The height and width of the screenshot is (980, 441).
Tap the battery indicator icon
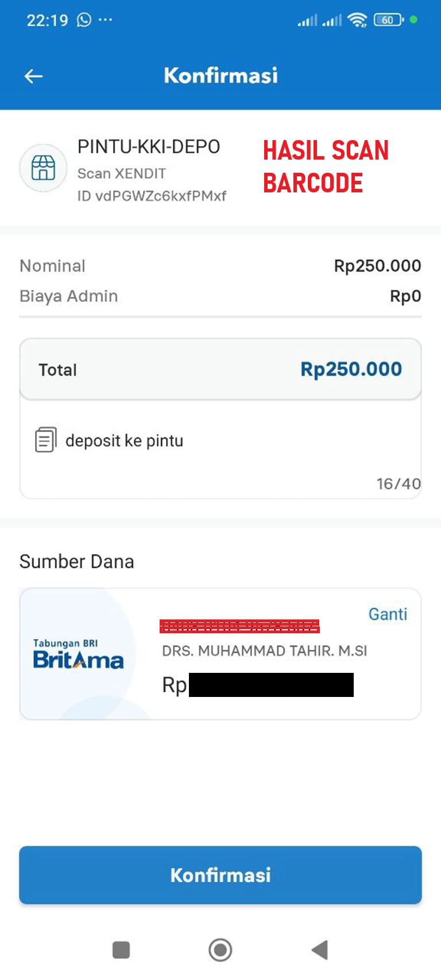389,20
